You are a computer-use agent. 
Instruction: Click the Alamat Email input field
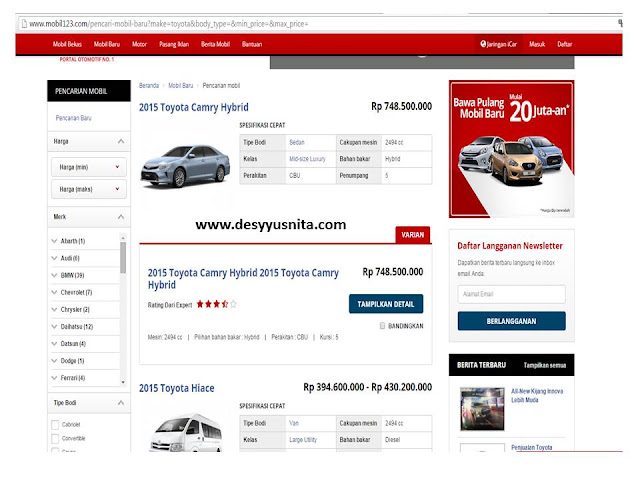click(x=511, y=294)
